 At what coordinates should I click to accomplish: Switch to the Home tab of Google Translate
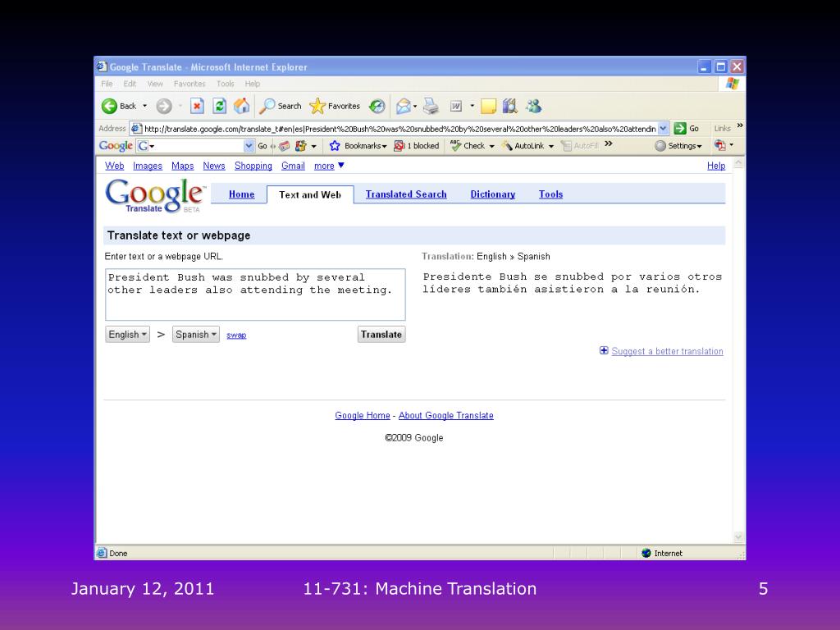[x=242, y=194]
